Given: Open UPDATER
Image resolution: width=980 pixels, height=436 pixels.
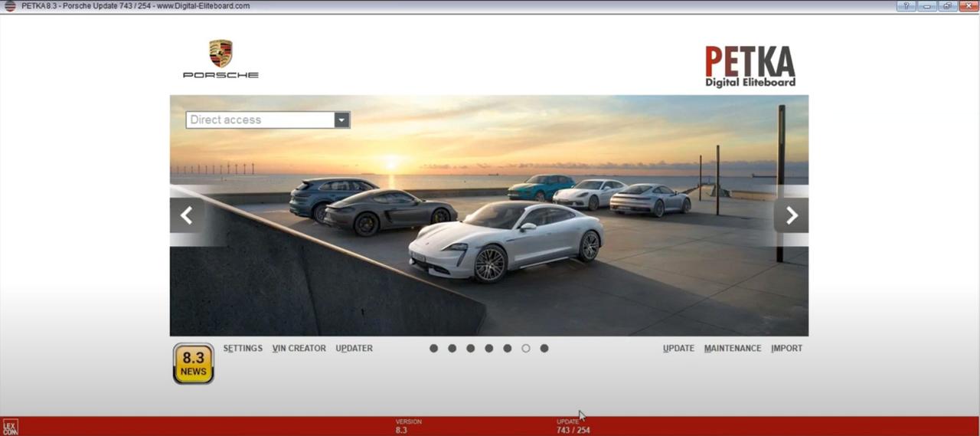Looking at the screenshot, I should (354, 348).
